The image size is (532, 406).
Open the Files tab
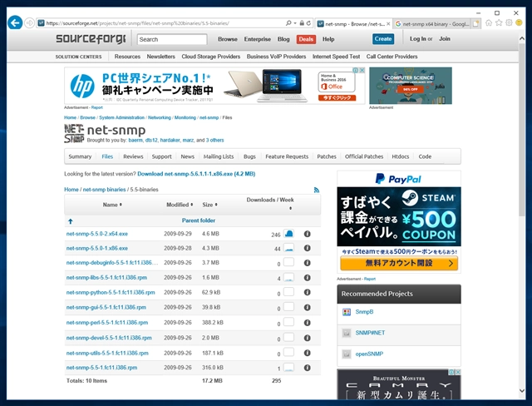click(107, 156)
